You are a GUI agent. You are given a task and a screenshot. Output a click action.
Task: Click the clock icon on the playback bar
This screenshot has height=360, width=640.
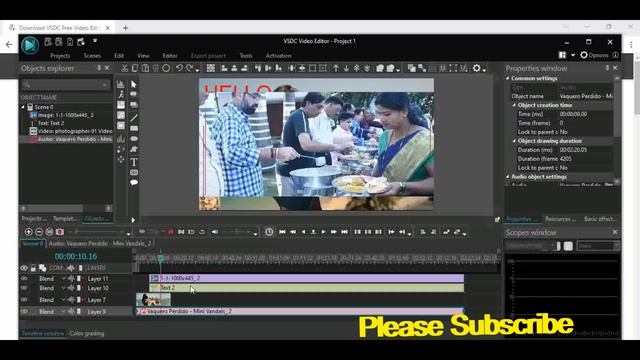pos(269,232)
